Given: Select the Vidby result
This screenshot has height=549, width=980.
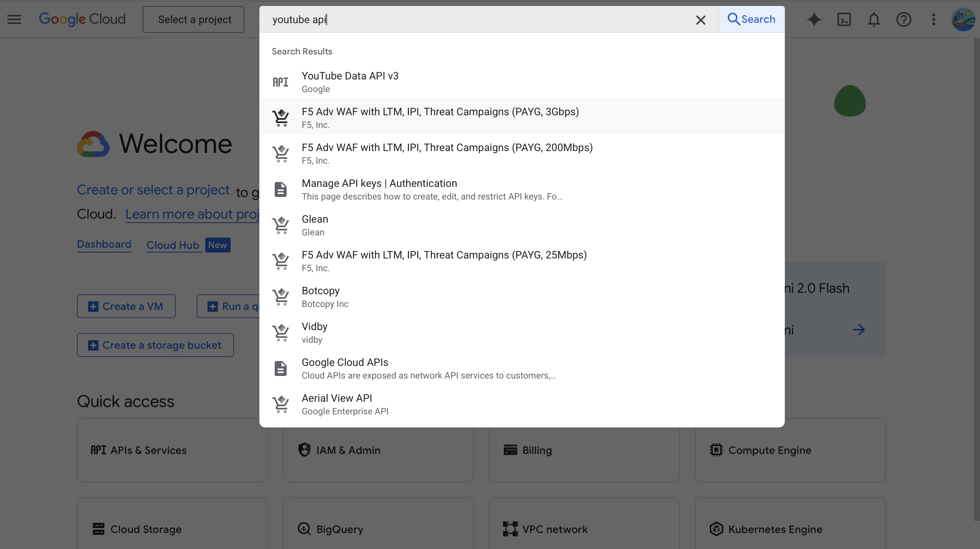Looking at the screenshot, I should pyautogui.click(x=522, y=332).
